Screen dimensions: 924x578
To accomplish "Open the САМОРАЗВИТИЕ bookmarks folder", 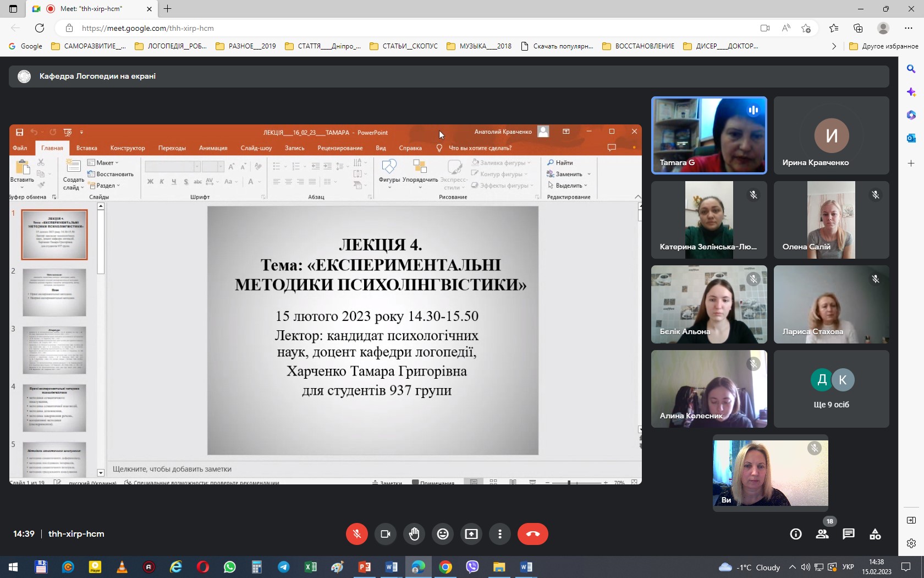I will coord(89,46).
